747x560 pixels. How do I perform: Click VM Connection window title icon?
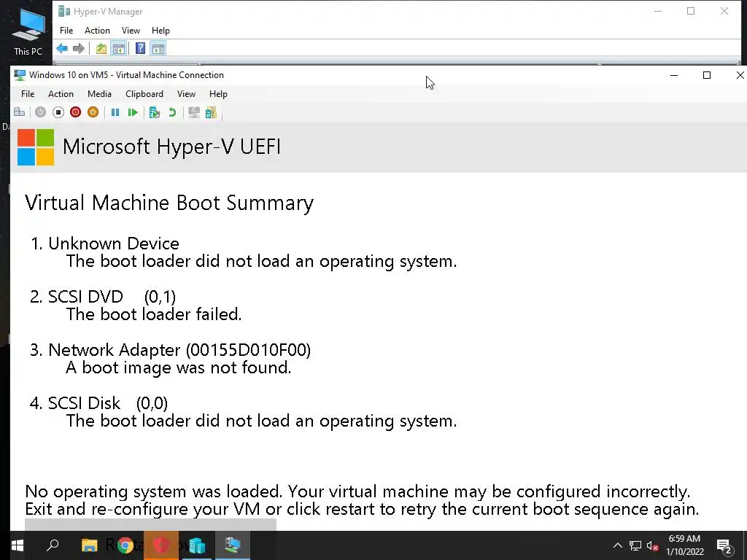tap(20, 75)
